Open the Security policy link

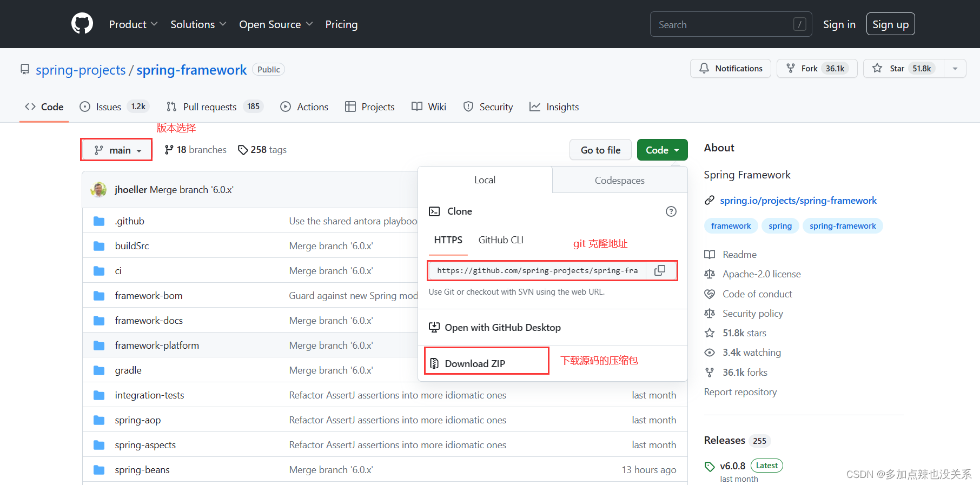[744, 314]
